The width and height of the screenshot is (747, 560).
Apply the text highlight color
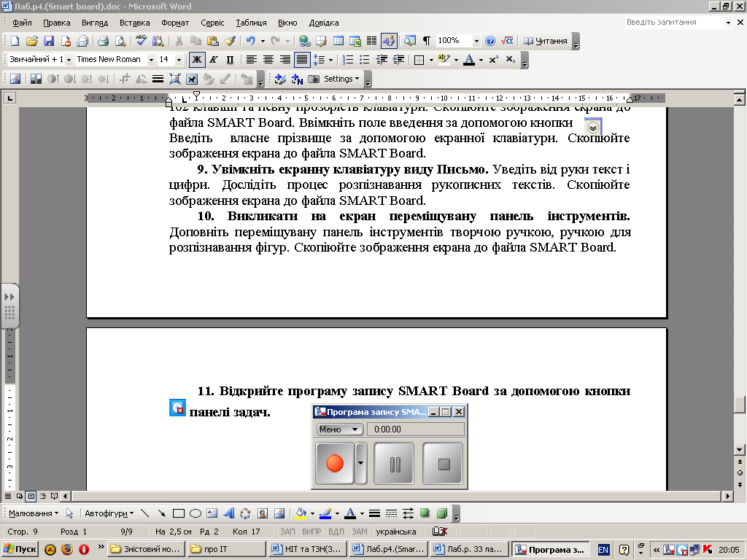pos(444,60)
